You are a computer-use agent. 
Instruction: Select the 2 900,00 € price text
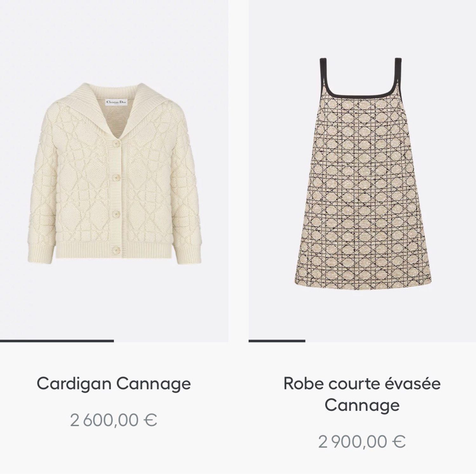click(x=362, y=442)
